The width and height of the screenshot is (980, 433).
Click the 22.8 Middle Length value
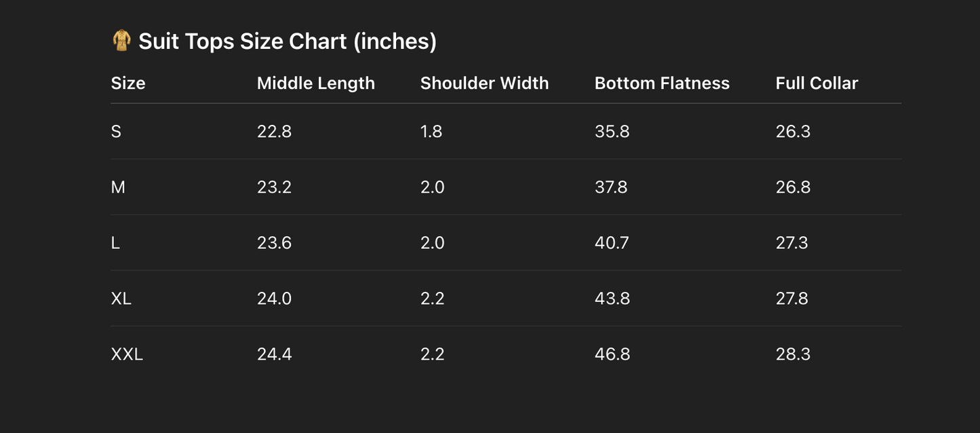pyautogui.click(x=274, y=131)
